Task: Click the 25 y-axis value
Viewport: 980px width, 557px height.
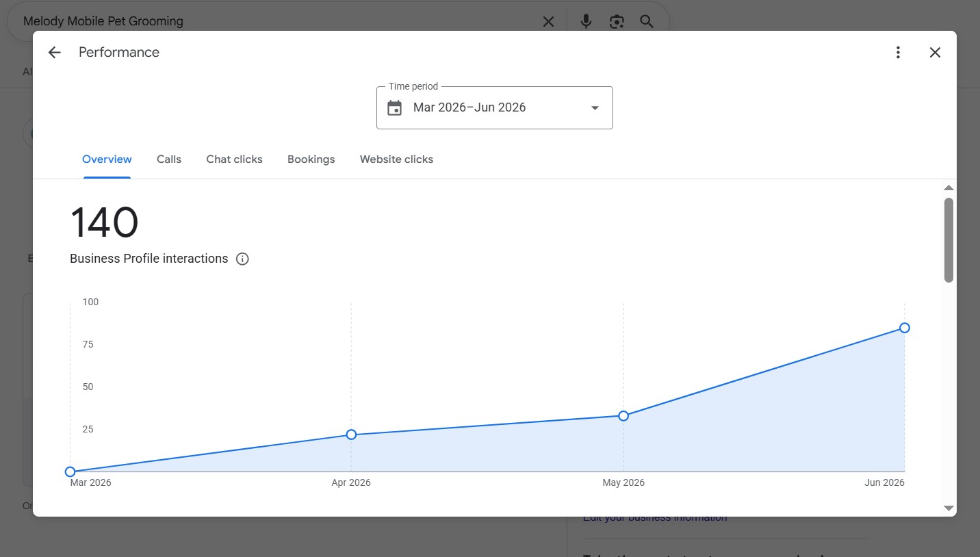Action: [88, 429]
